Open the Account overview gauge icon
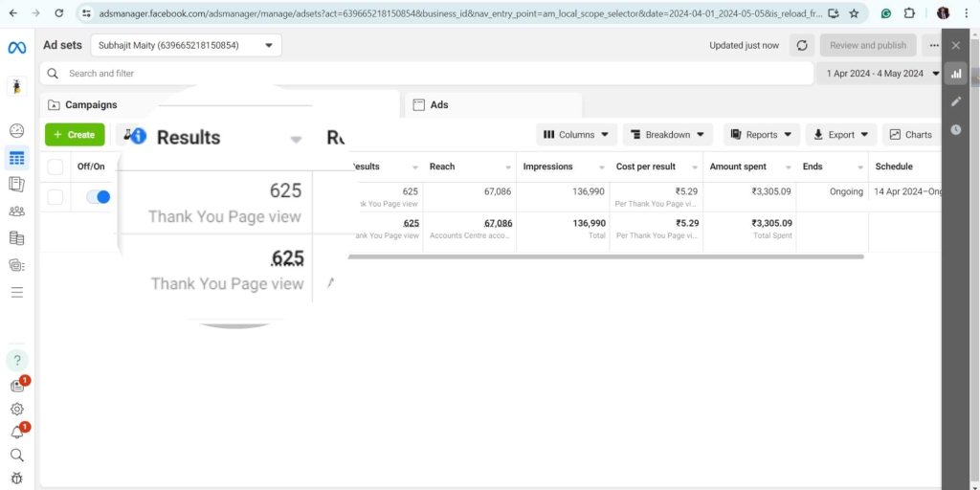The height and width of the screenshot is (490, 980). pyautogui.click(x=17, y=130)
